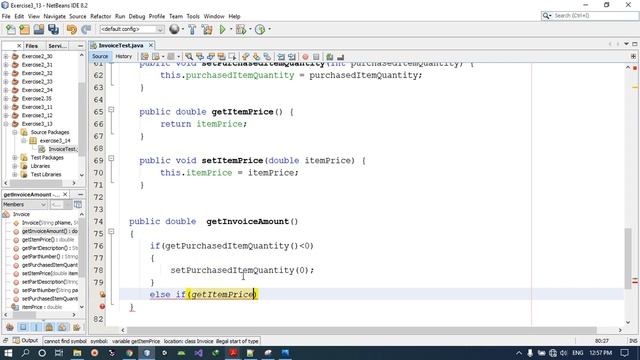Click the Shift Line Left icon
The height and width of the screenshot is (360, 640).
281,57
